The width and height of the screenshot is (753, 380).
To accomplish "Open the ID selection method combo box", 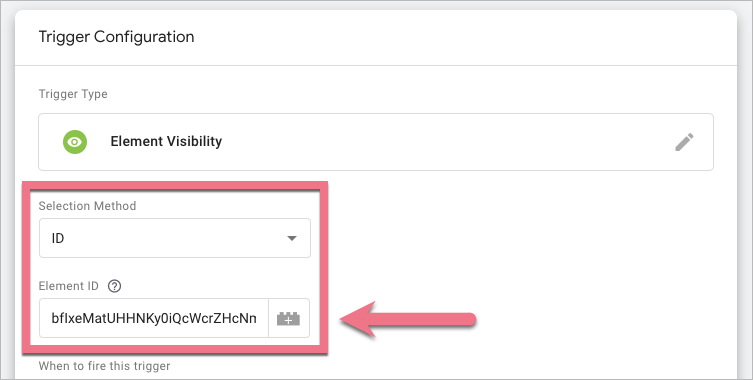I will click(175, 238).
